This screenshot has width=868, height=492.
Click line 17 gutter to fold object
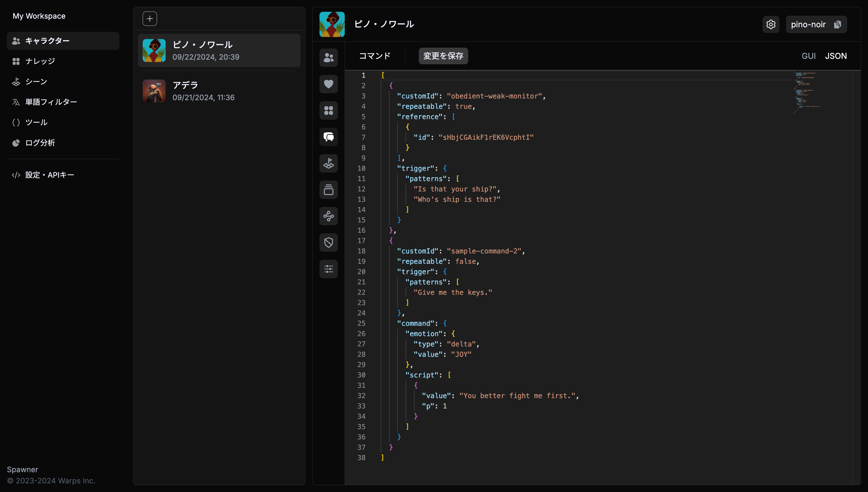(x=373, y=241)
